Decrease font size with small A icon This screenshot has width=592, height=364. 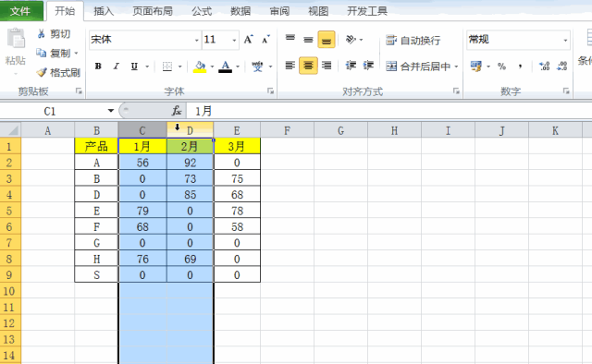pyautogui.click(x=265, y=39)
